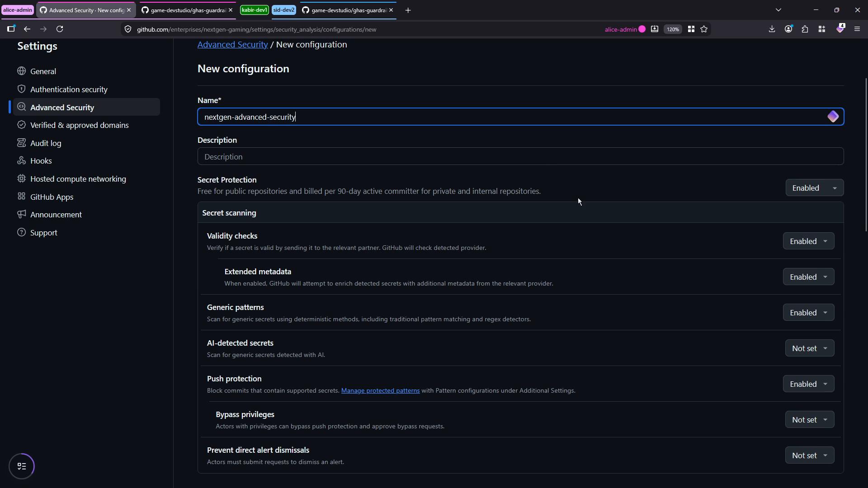Click into the Description input field
The image size is (868, 488).
pyautogui.click(x=520, y=156)
